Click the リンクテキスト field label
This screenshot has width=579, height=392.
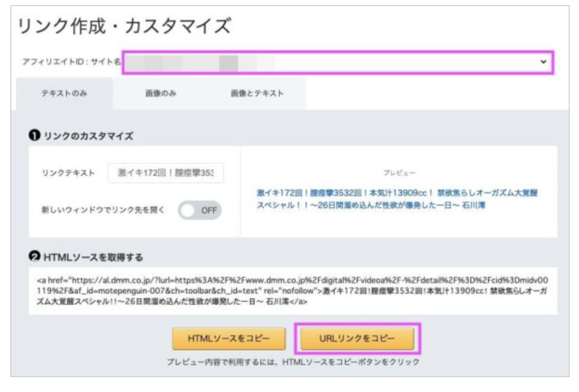coord(68,173)
